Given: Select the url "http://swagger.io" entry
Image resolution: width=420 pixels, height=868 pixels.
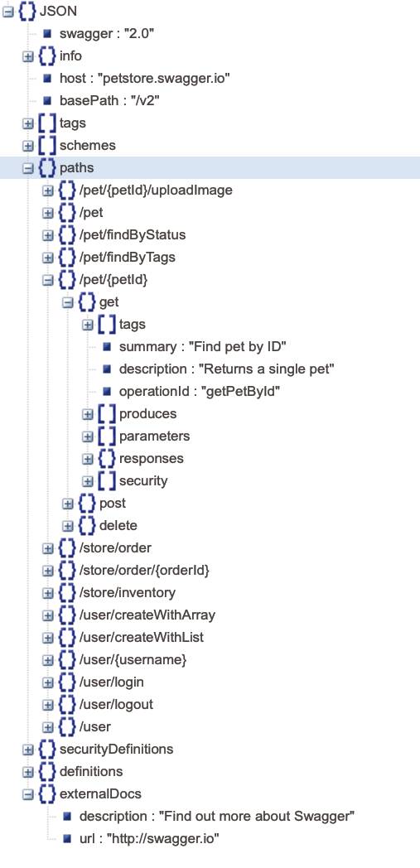Looking at the screenshot, I should coord(149,839).
